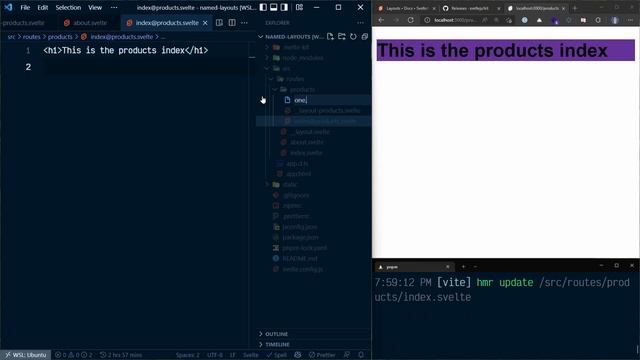The width and height of the screenshot is (640, 360).
Task: Toggle the bottom panel layout icon
Action: 273,7
